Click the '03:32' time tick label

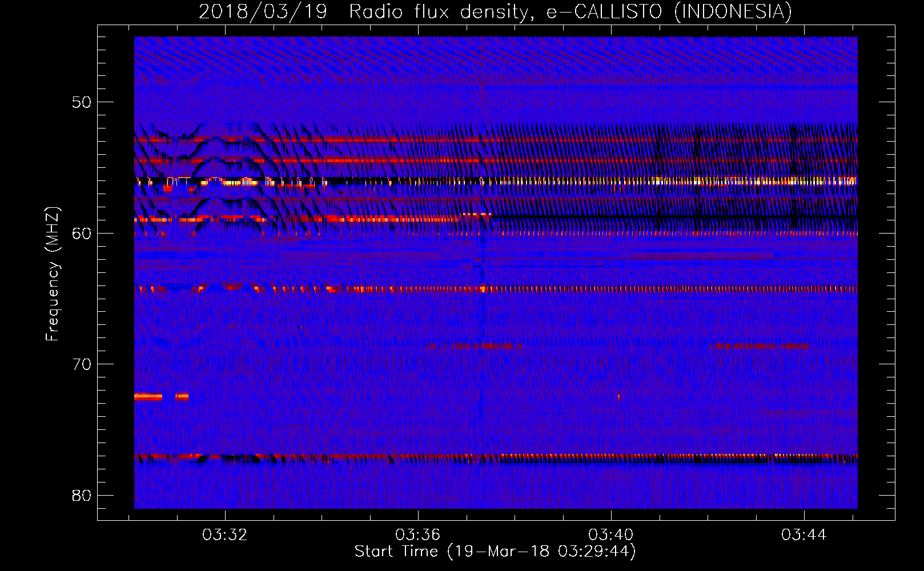[225, 534]
